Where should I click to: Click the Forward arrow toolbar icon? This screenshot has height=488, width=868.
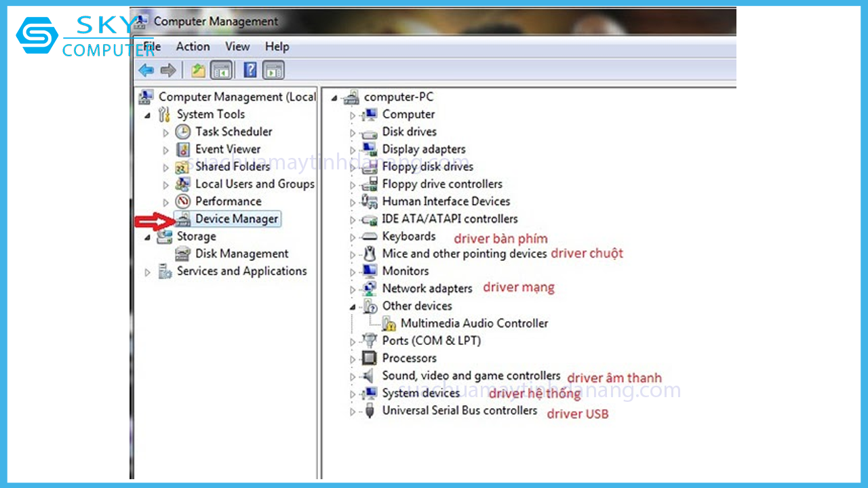[x=168, y=70]
